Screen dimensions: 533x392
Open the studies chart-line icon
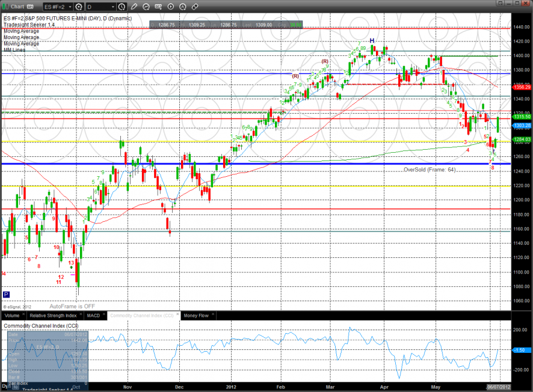[146, 7]
